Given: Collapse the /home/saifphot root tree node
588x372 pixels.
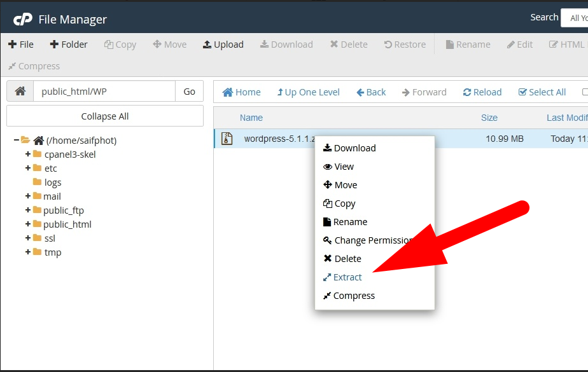Looking at the screenshot, I should click(x=17, y=140).
